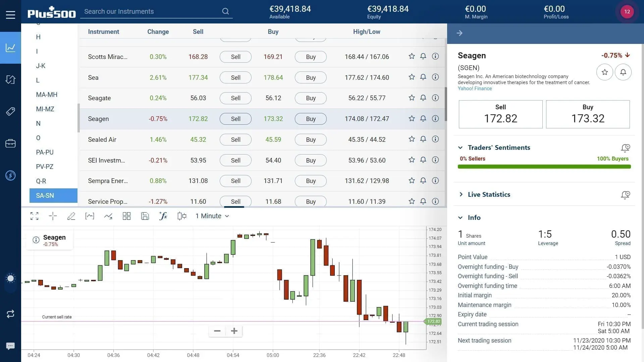Open the compare instruments line icon
The image size is (644, 362).
tap(108, 216)
